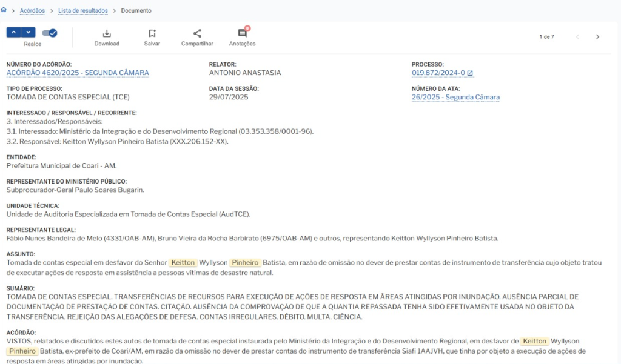The image size is (621, 364).
Task: Open processo 019.872/2024-0 link
Action: click(438, 73)
